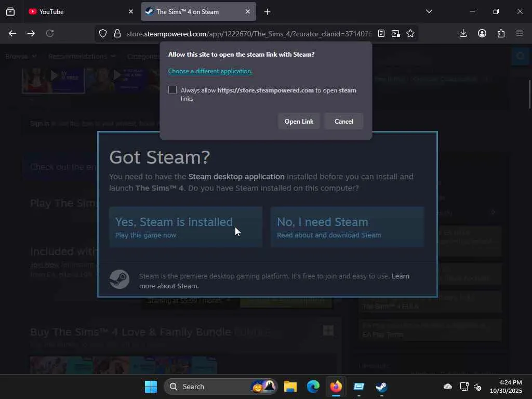Open the picture-in-picture icon in address bar
532x399 pixels.
[x=395, y=33]
